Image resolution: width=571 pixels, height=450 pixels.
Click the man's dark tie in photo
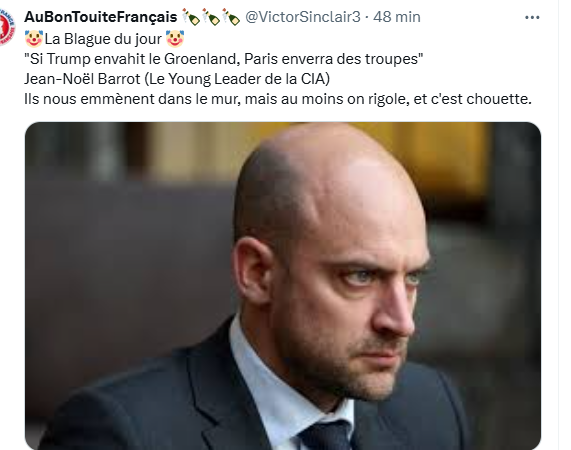point(326,435)
